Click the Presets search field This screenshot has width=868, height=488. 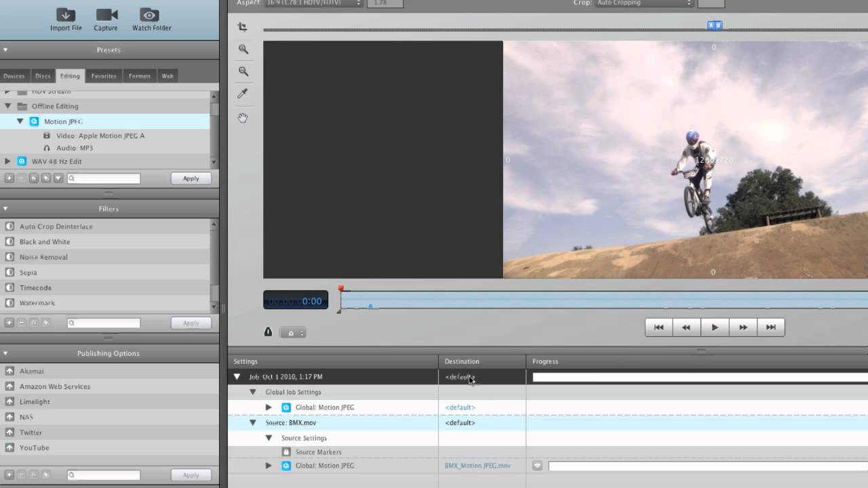104,178
